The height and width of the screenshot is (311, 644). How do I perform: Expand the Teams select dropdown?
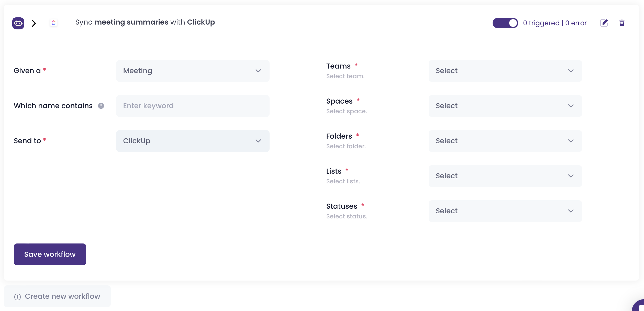click(x=505, y=71)
